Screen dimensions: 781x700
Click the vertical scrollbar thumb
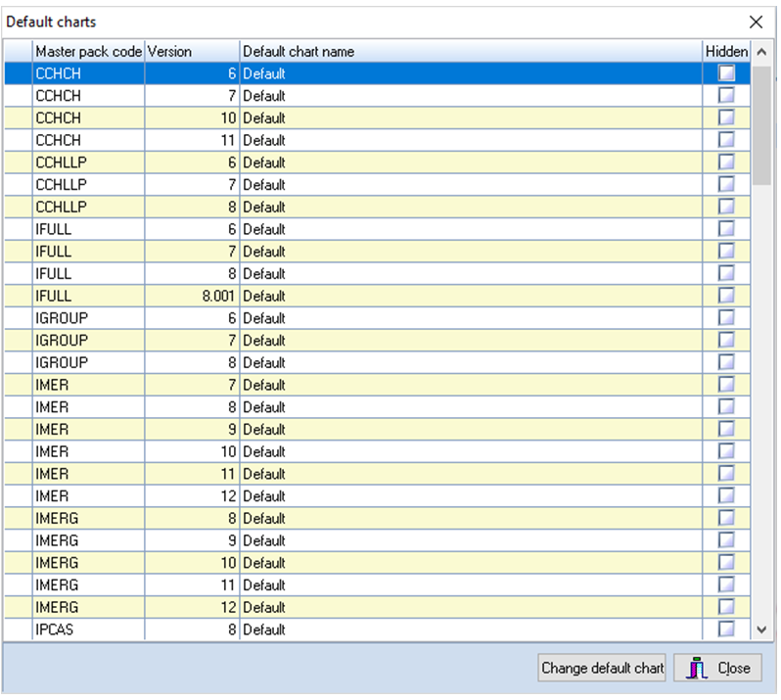point(761,125)
